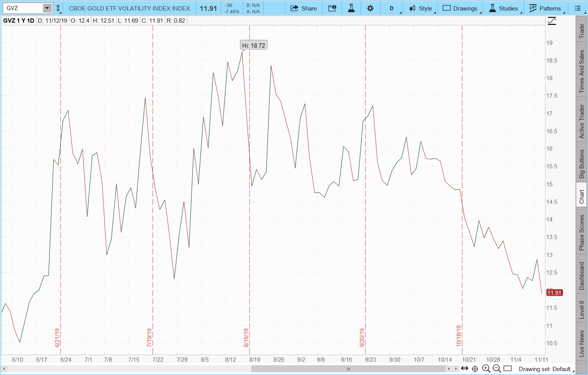Open the list menu icon at top right
The width and height of the screenshot is (588, 375).
tap(578, 8)
